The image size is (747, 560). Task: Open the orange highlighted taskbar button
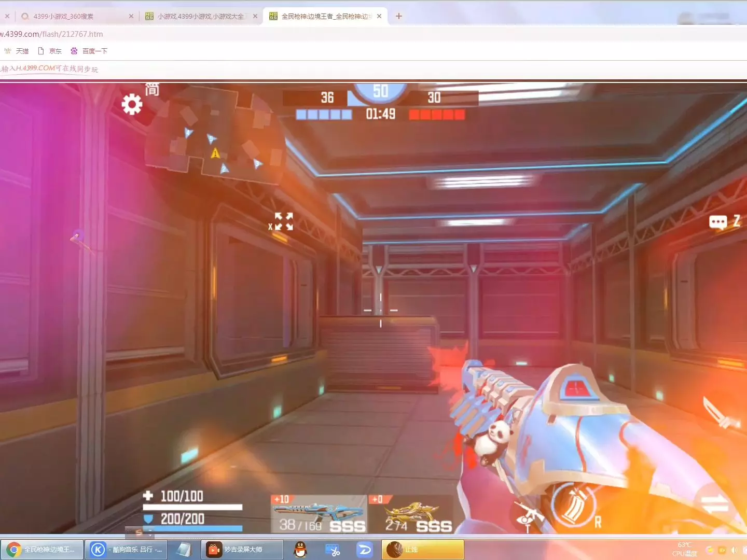click(x=423, y=550)
